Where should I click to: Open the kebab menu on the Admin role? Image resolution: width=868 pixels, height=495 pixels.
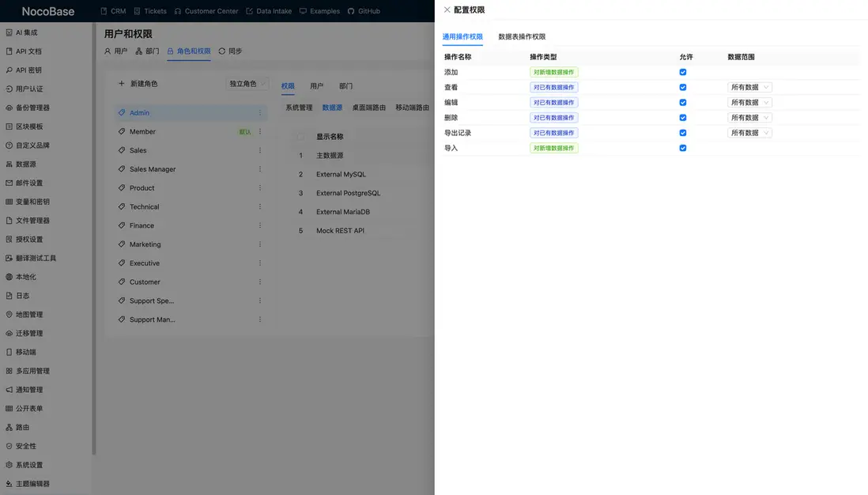(x=260, y=112)
